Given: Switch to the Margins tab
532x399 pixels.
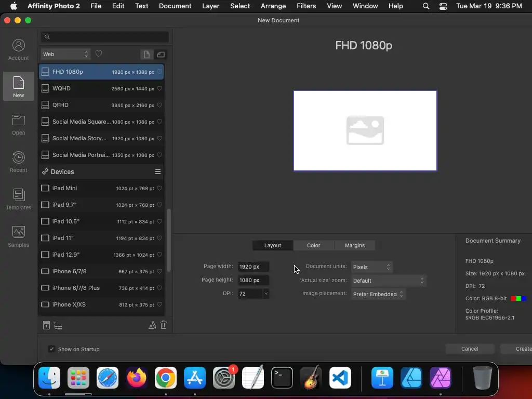Looking at the screenshot, I should click(355, 245).
